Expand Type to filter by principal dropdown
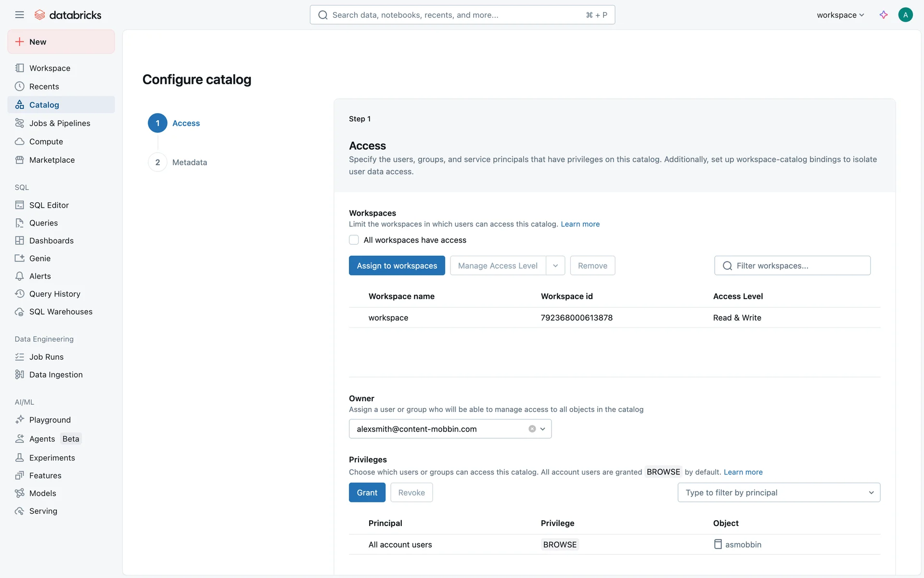Screen dimensions: 924x578 871,492
